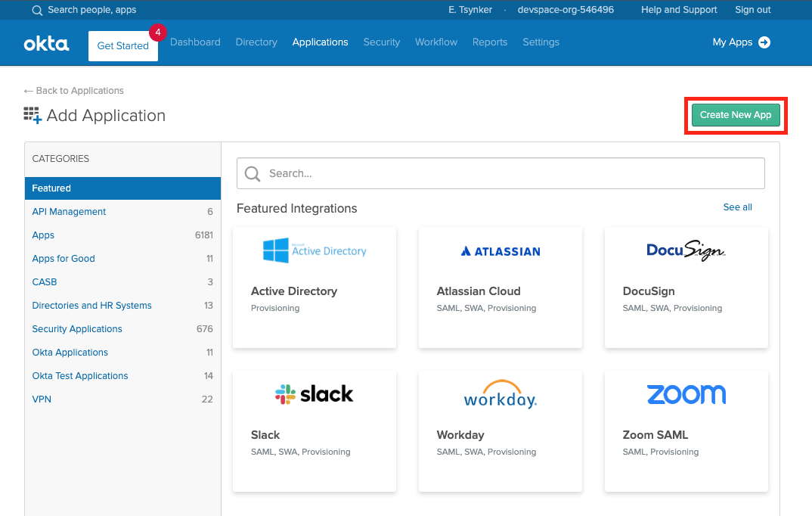The width and height of the screenshot is (812, 516).
Task: Open the DocuSign integration via its logo
Action: tap(686, 250)
